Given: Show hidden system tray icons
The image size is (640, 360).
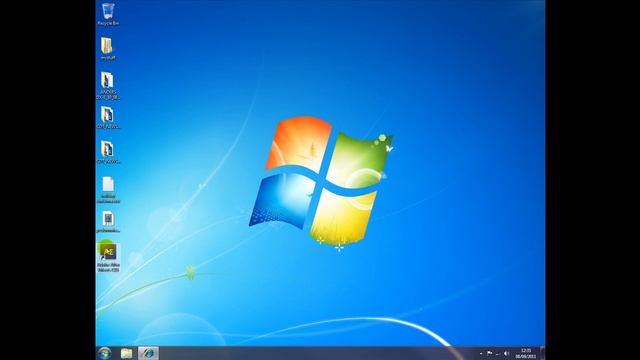Looking at the screenshot, I should [x=482, y=353].
